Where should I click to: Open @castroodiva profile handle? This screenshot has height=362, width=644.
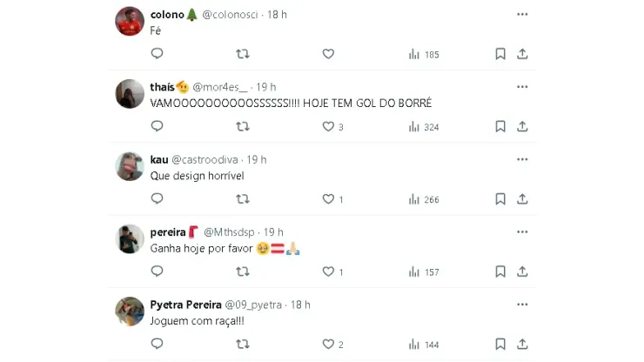click(x=205, y=160)
